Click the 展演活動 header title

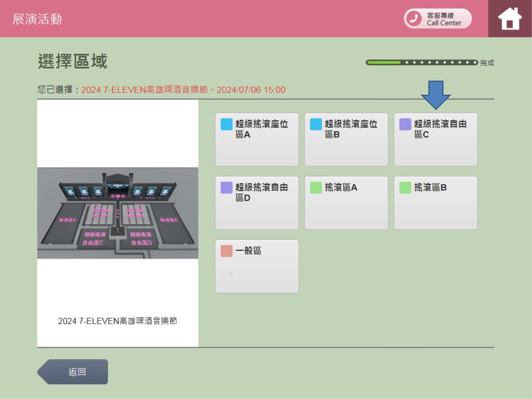[x=37, y=19]
